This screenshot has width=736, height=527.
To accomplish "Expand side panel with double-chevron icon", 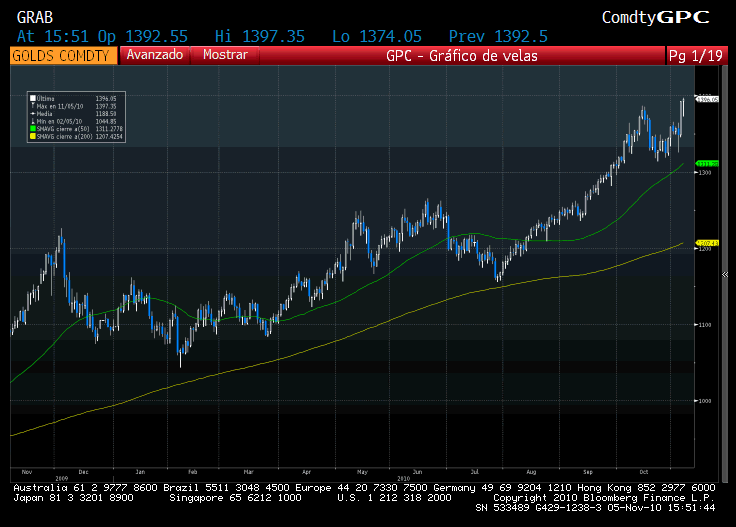I will click(725, 275).
